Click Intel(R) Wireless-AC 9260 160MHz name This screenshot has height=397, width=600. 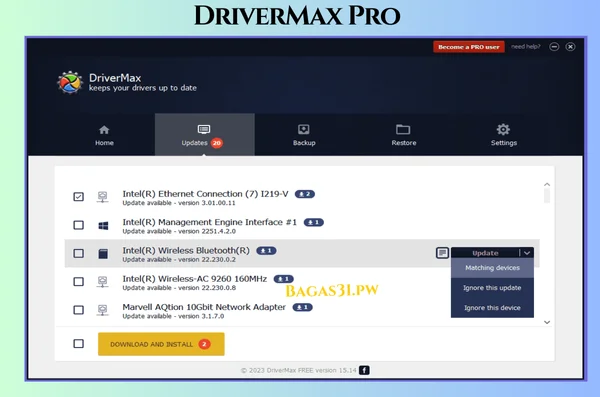(x=195, y=279)
